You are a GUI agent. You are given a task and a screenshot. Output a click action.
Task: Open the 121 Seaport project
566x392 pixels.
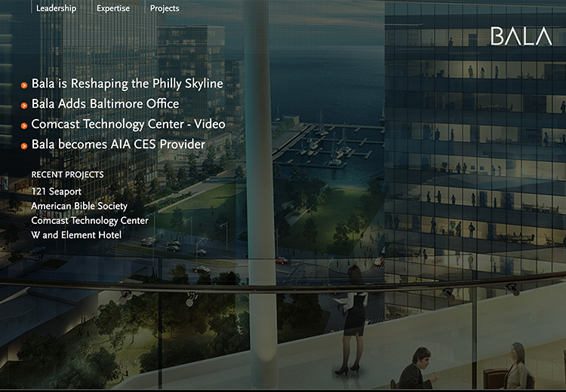[56, 191]
